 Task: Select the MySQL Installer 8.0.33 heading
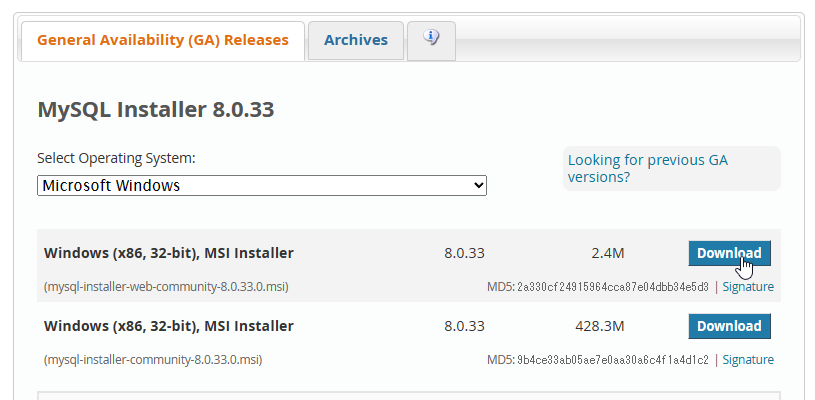tap(156, 110)
